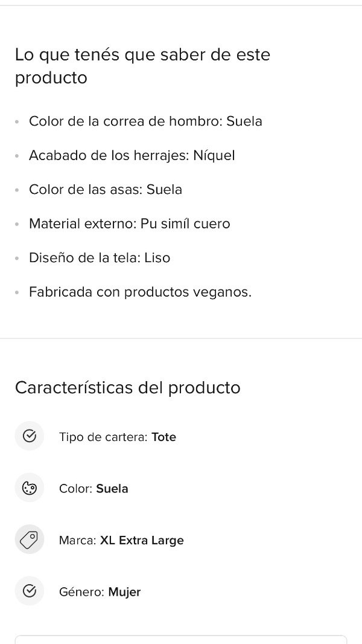Click the Níquel hardware finish text
Viewport: 362px width, 644px height.
213,155
